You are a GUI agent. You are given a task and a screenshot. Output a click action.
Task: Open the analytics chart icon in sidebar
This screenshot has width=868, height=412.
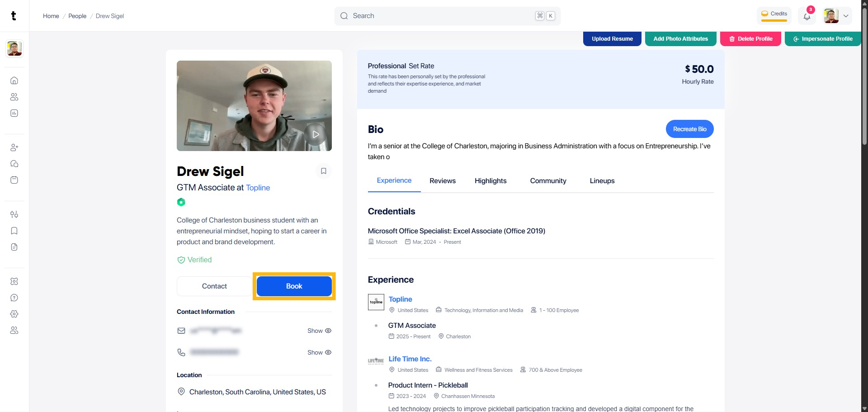[14, 113]
